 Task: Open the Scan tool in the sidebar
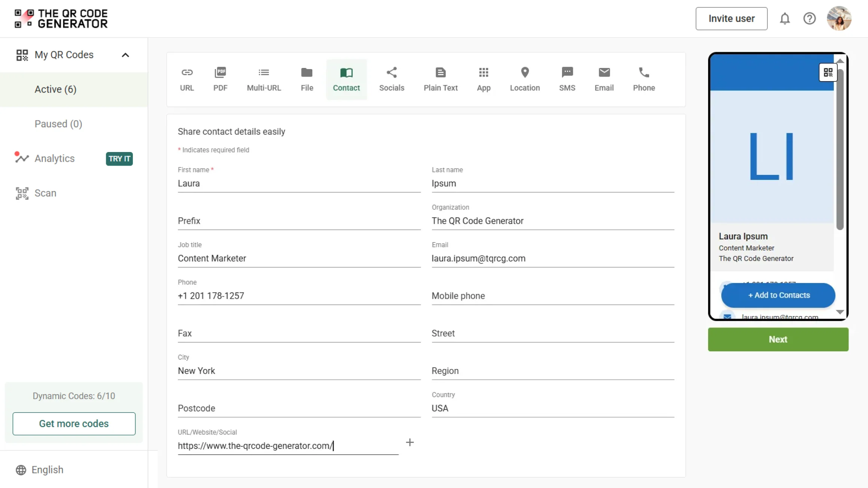(45, 193)
